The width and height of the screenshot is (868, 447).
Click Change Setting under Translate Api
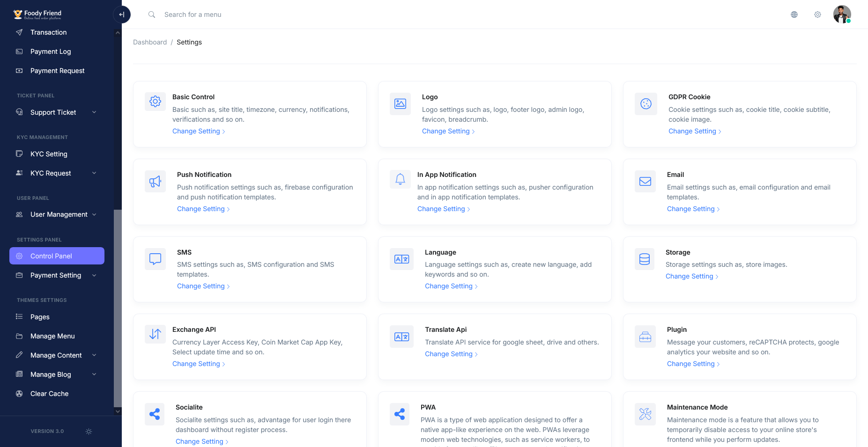451,354
